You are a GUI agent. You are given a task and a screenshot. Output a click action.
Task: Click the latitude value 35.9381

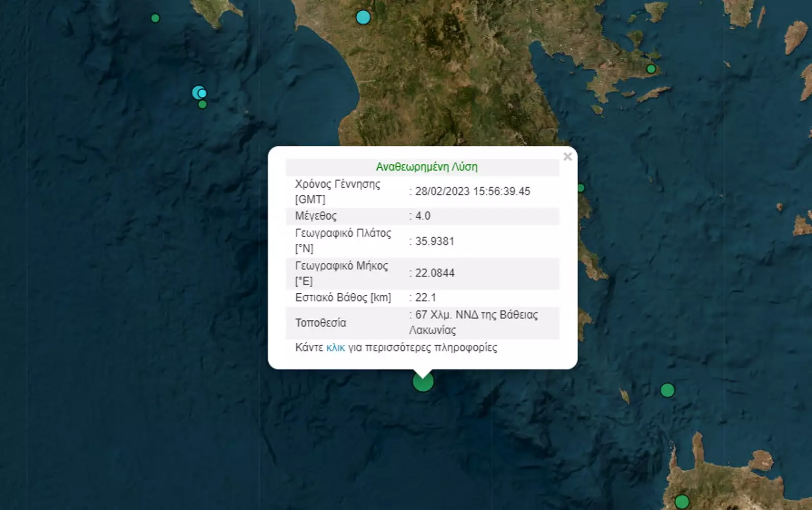434,241
